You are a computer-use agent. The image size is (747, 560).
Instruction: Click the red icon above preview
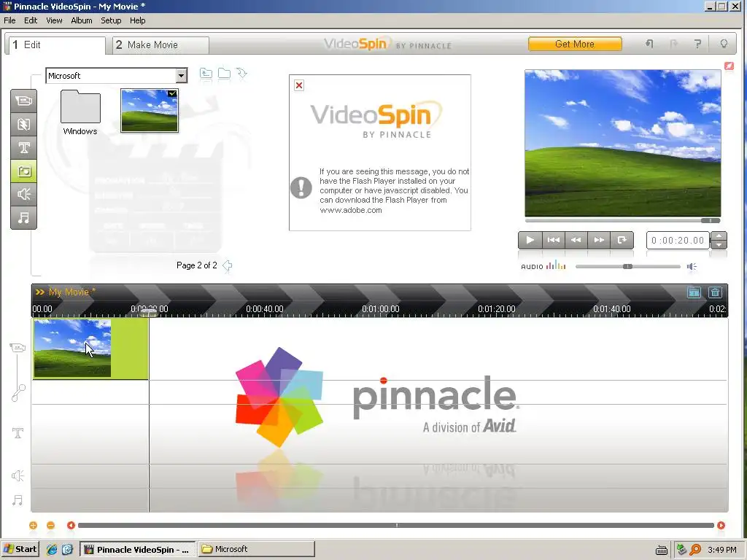tap(729, 66)
